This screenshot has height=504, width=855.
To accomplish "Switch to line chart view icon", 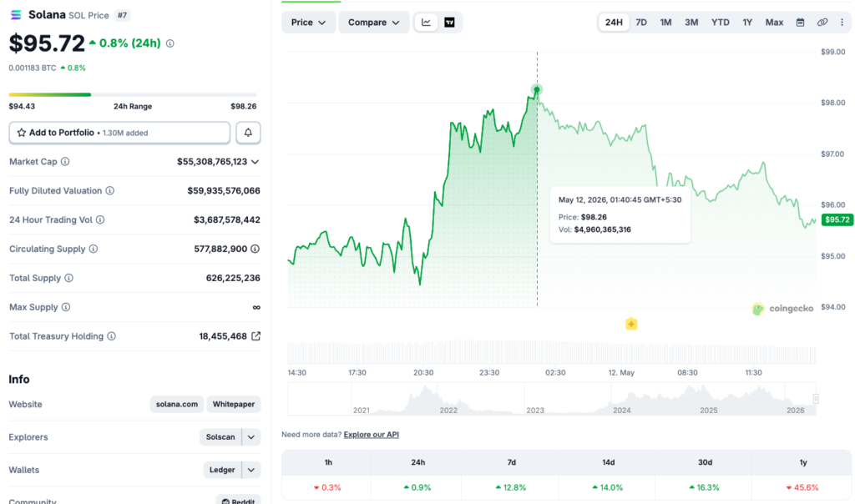I will click(x=426, y=23).
